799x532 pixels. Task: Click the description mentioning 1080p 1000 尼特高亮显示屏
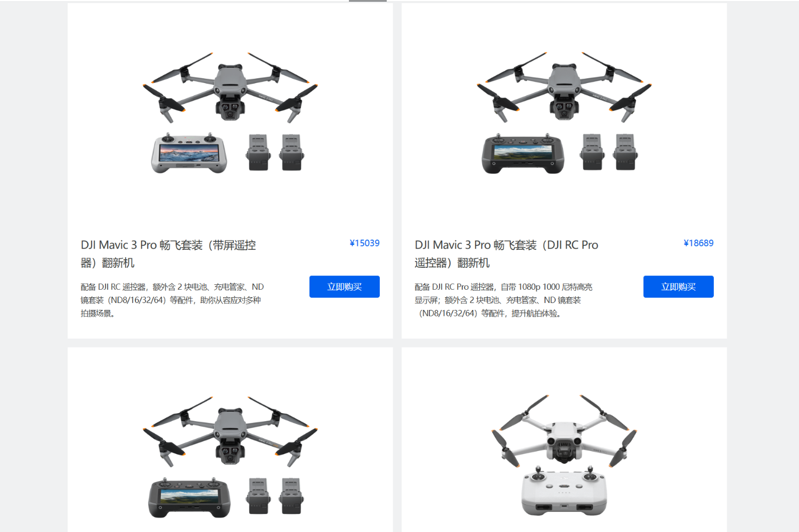pos(503,300)
